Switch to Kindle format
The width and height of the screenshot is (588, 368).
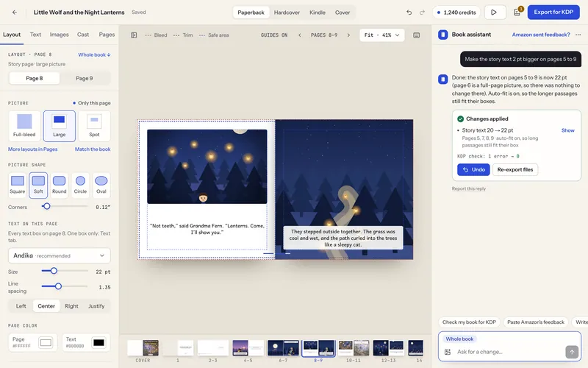coord(318,13)
